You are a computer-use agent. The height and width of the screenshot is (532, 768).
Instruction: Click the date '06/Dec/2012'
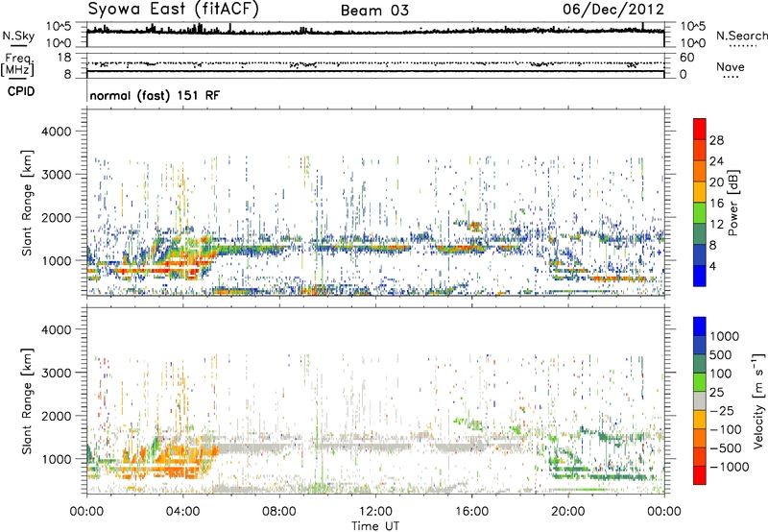coord(613,10)
